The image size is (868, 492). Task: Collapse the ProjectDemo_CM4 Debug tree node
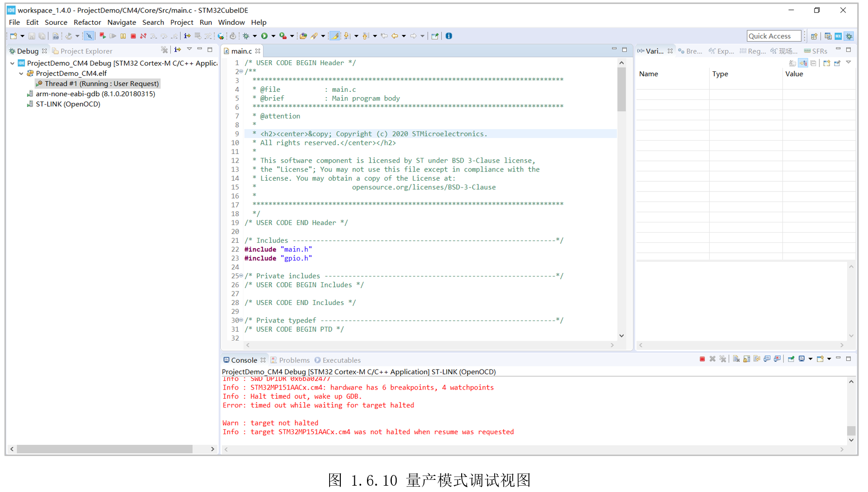point(12,63)
